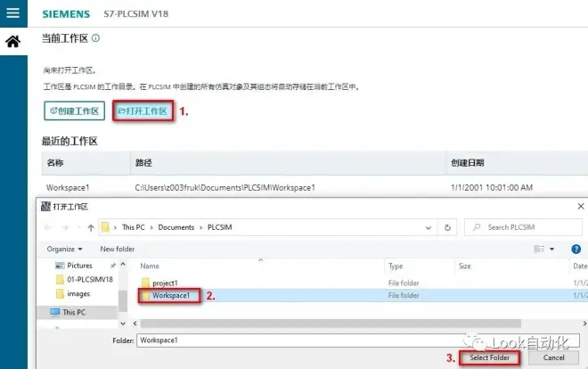Screen dimensions: 588x369
Task: Show info for 当前工作区 heading
Action: tap(96, 37)
